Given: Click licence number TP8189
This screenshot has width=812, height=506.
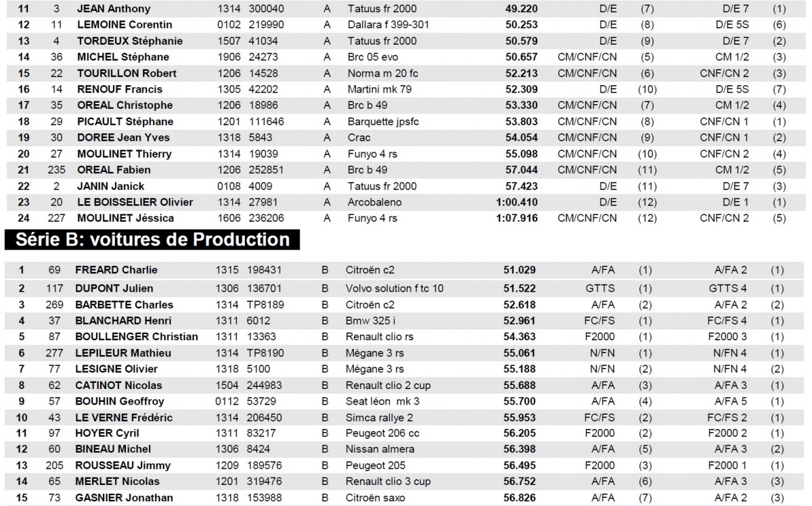Looking at the screenshot, I should click(x=267, y=304).
